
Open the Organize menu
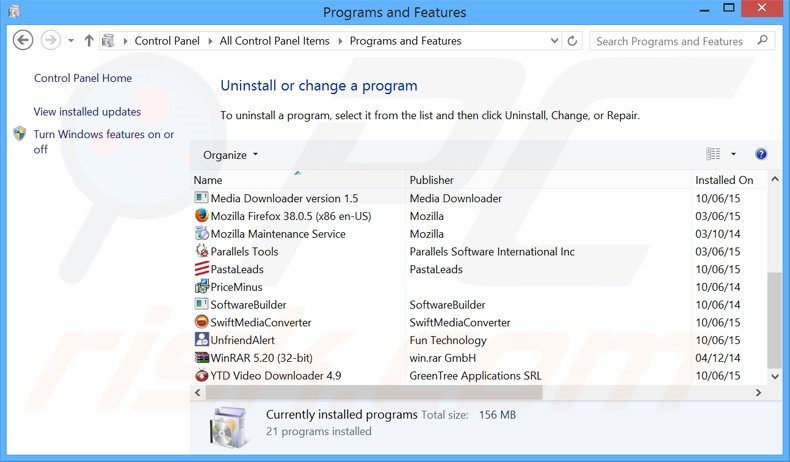coord(230,155)
